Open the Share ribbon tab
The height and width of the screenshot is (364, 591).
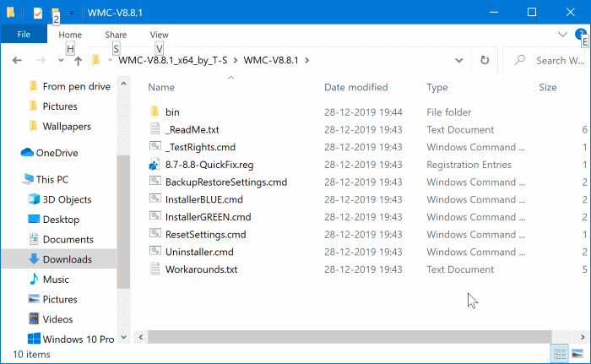point(116,35)
